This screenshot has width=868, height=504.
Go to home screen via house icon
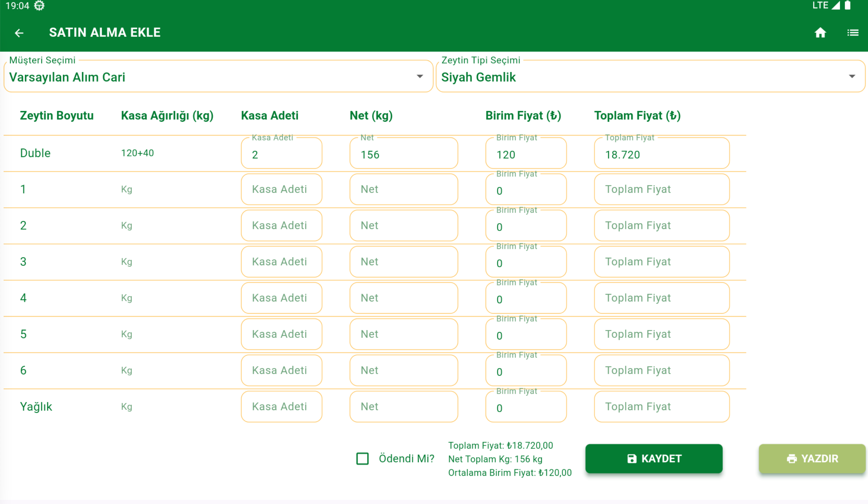(x=820, y=33)
